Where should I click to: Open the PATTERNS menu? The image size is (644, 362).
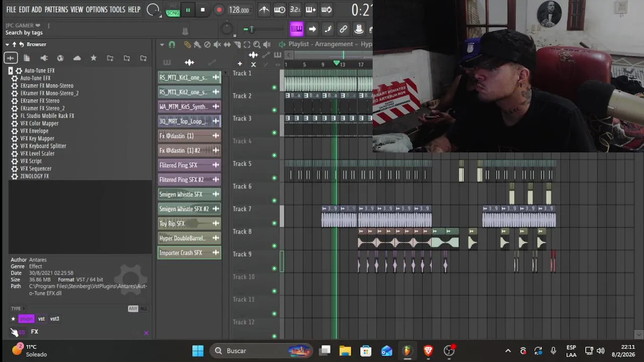pos(56,10)
